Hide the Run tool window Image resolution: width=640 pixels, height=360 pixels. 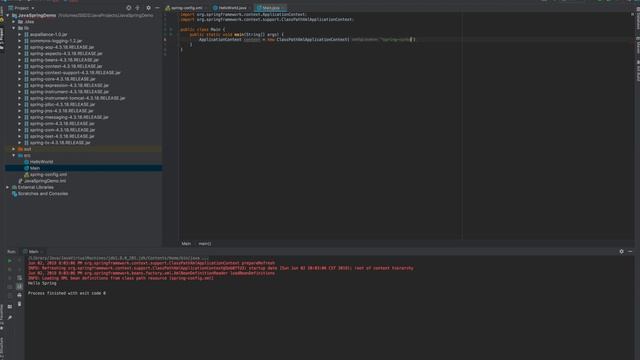[630, 251]
